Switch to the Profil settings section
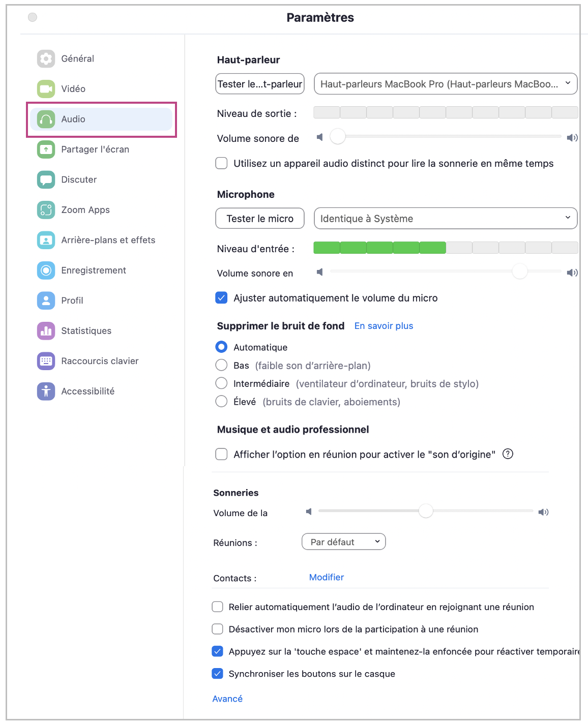 tap(72, 300)
